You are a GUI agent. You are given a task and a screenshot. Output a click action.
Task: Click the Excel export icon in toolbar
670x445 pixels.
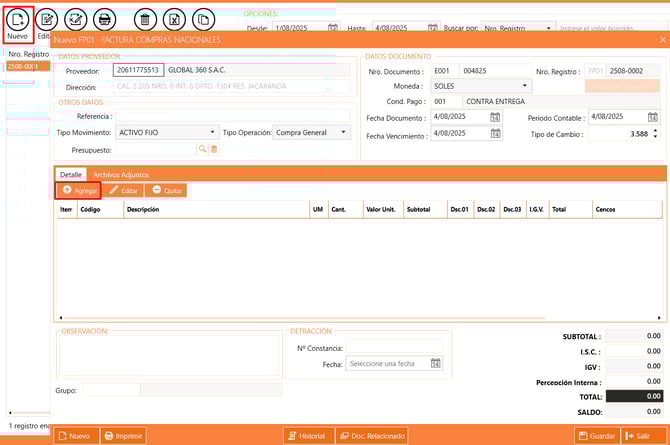tap(174, 19)
